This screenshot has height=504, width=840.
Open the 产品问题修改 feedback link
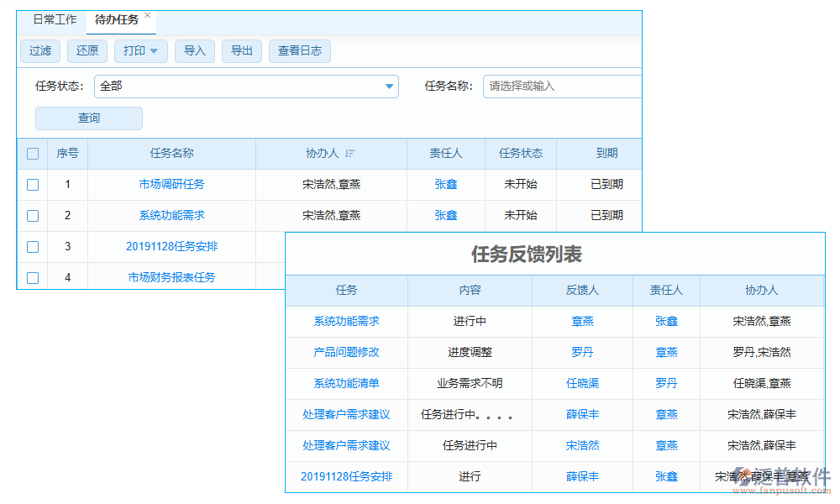coord(346,353)
